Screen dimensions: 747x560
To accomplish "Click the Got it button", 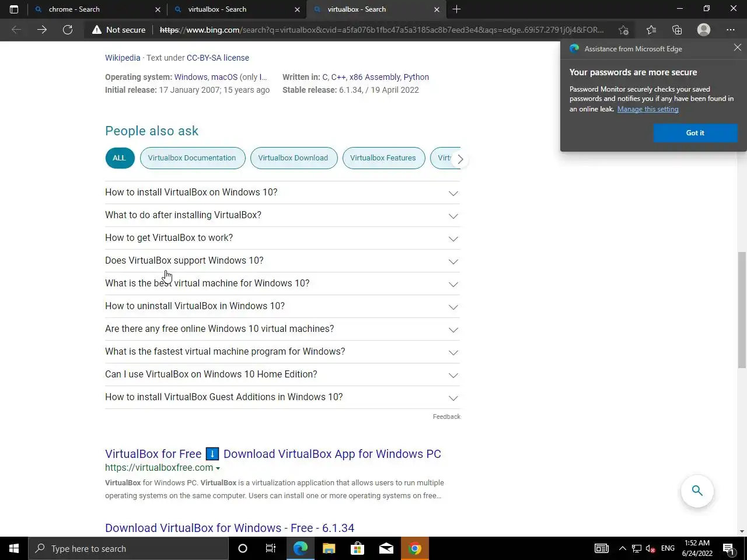I will 695,133.
